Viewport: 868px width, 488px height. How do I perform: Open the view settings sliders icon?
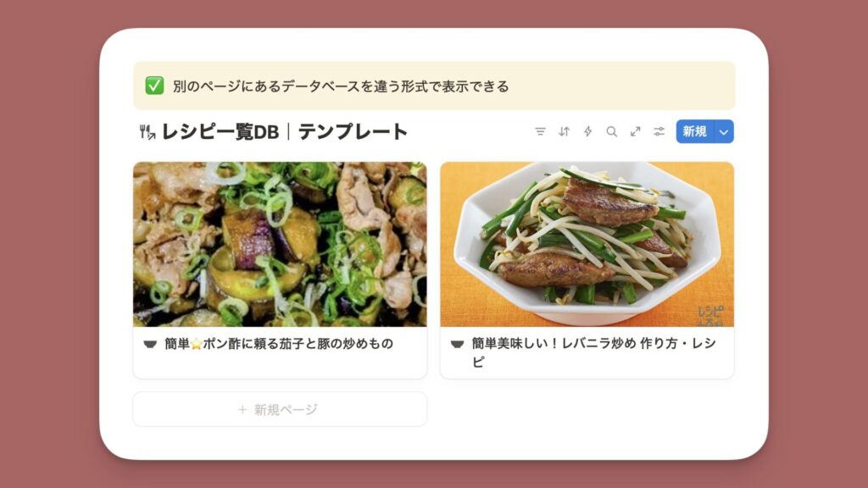click(659, 131)
